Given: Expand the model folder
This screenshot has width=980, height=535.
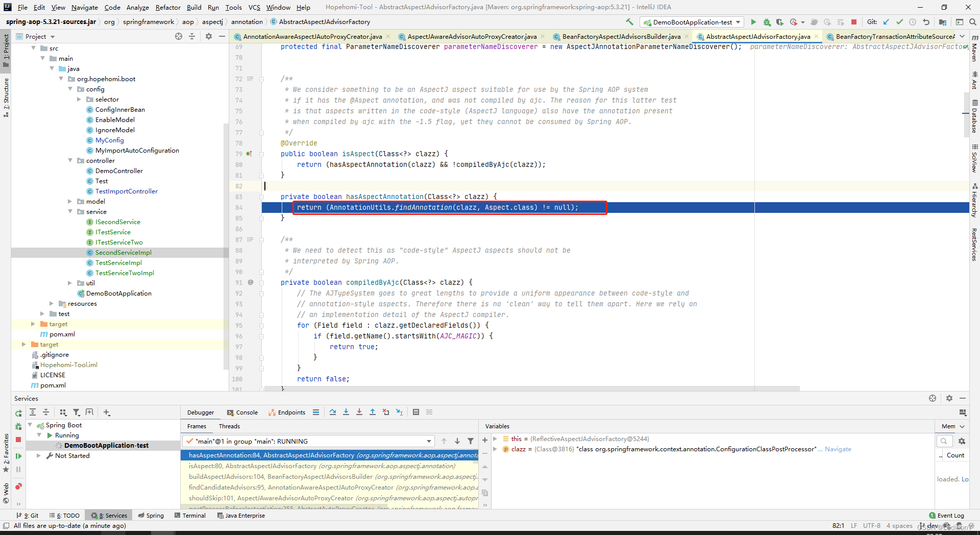Looking at the screenshot, I should (70, 202).
